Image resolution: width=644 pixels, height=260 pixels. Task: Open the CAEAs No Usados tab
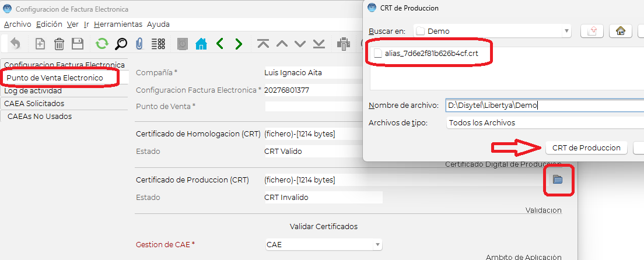coord(65,116)
